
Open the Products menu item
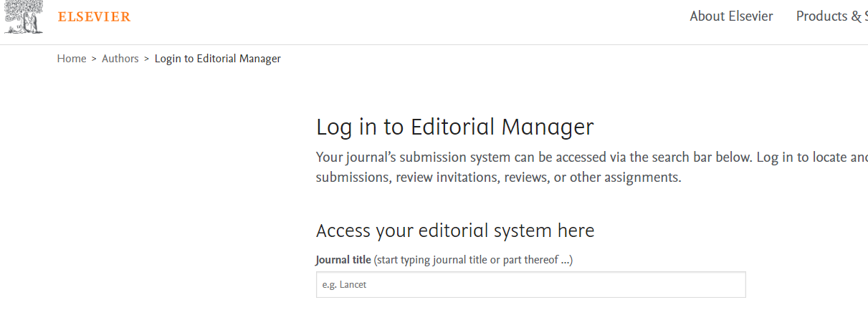click(831, 16)
